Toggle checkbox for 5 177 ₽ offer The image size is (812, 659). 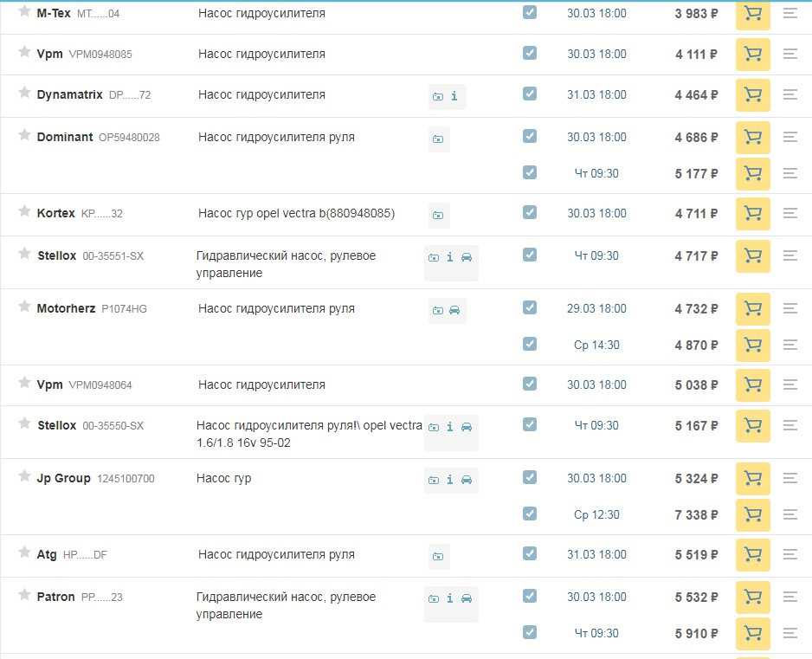pos(530,172)
